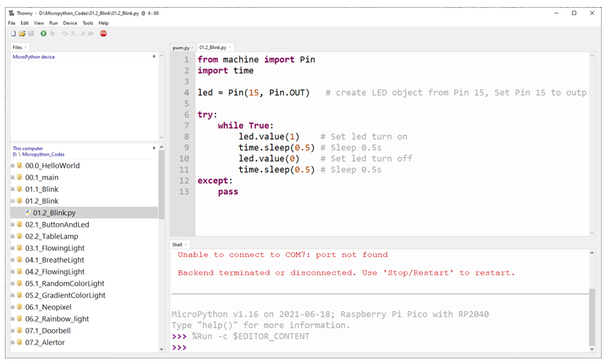
Task: Expand the 04.2_FlowingLight folder
Action: point(13,272)
